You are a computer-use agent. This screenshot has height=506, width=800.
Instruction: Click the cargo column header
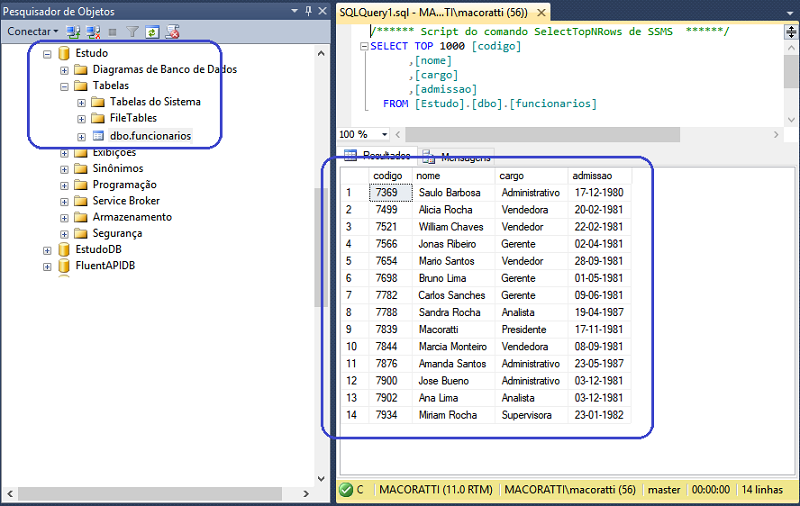click(511, 176)
